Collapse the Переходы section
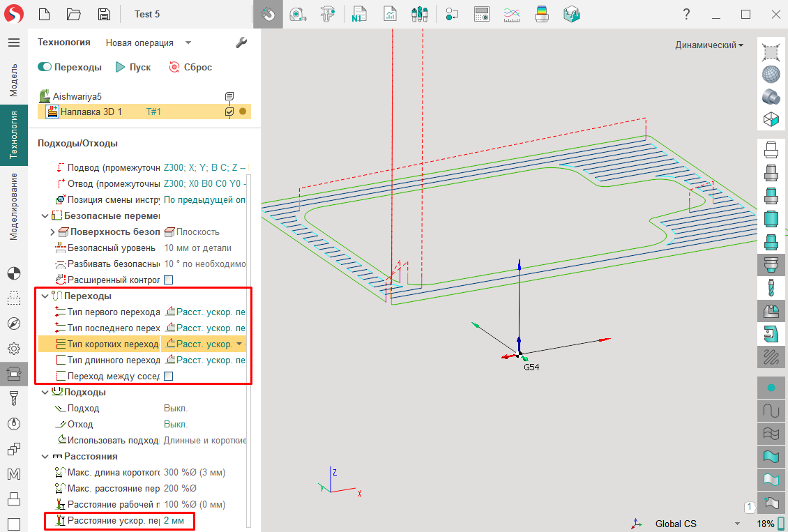The image size is (788, 532). click(45, 296)
